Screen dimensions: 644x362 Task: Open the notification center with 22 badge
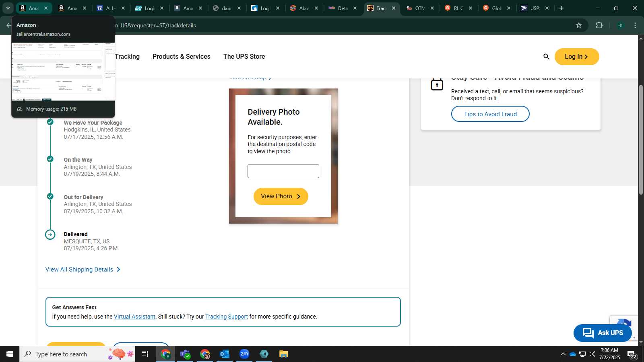pos(632,355)
